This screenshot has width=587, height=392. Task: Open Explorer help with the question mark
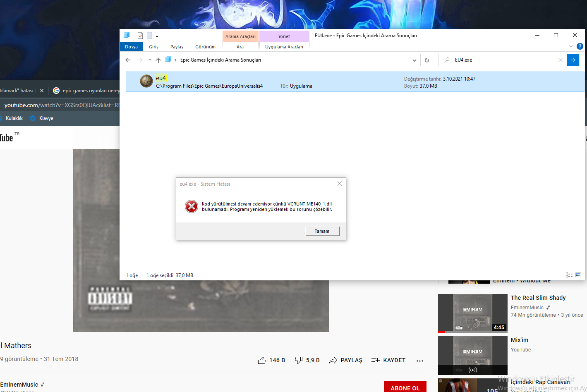[580, 46]
